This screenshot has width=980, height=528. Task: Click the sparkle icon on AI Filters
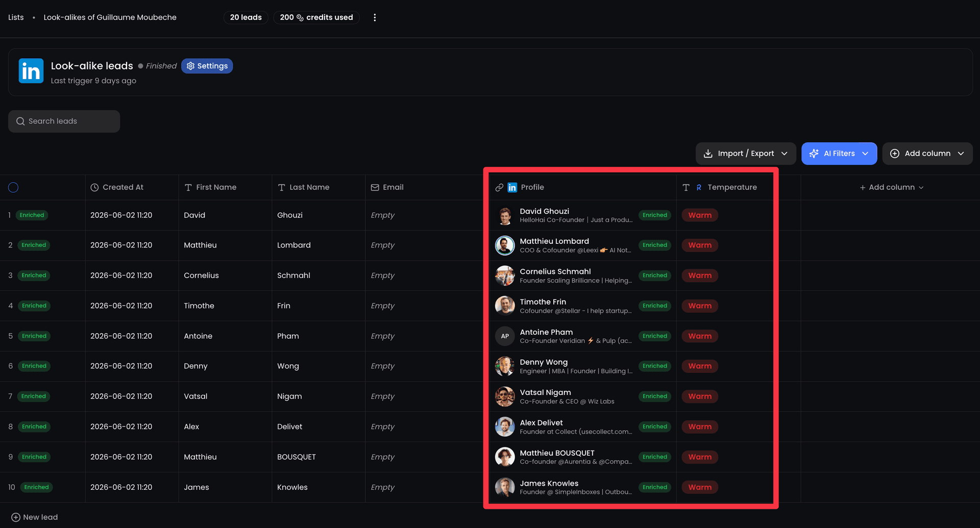(814, 154)
